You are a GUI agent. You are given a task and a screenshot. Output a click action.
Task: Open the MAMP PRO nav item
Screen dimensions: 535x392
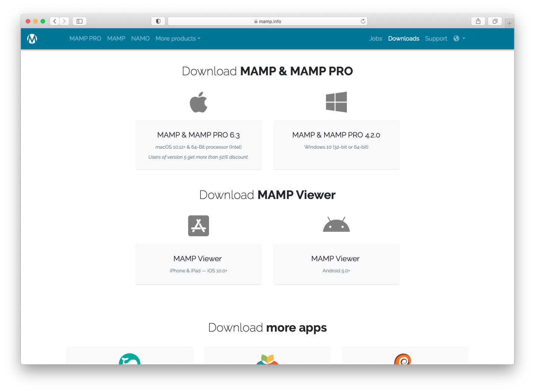(x=85, y=39)
